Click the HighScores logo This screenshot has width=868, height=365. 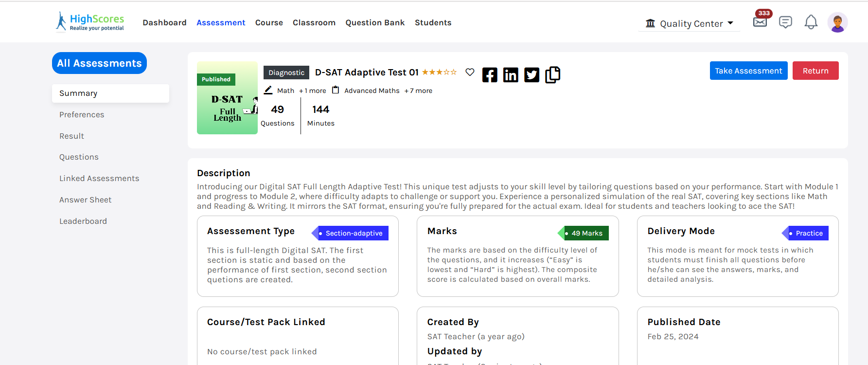pyautogui.click(x=90, y=21)
